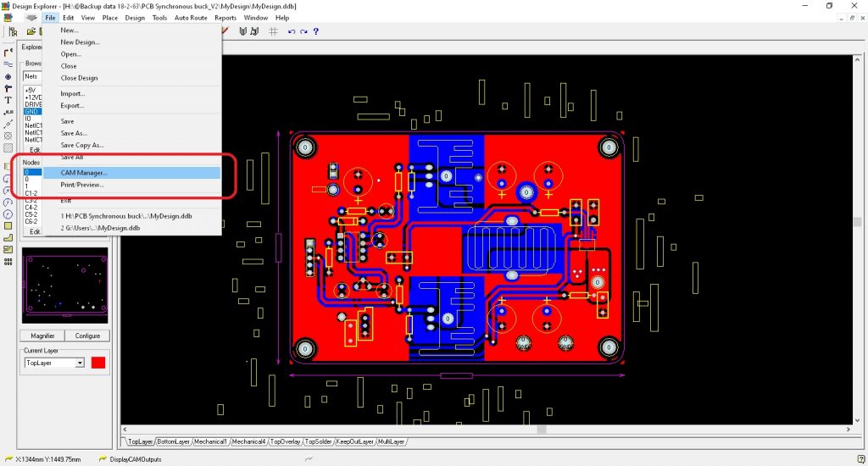Image resolution: width=868 pixels, height=466 pixels.
Task: Click the Configure button
Action: coord(87,336)
